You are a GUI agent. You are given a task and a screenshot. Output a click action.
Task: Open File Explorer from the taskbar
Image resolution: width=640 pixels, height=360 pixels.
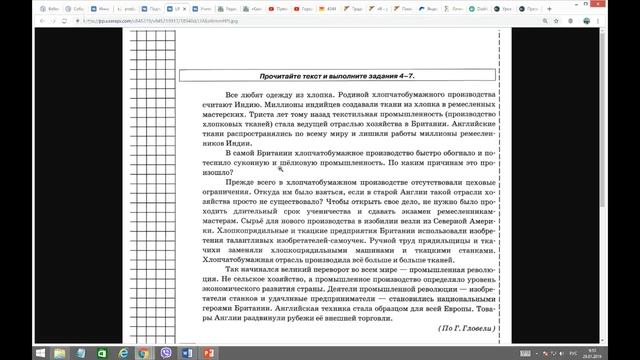pyautogui.click(x=60, y=353)
